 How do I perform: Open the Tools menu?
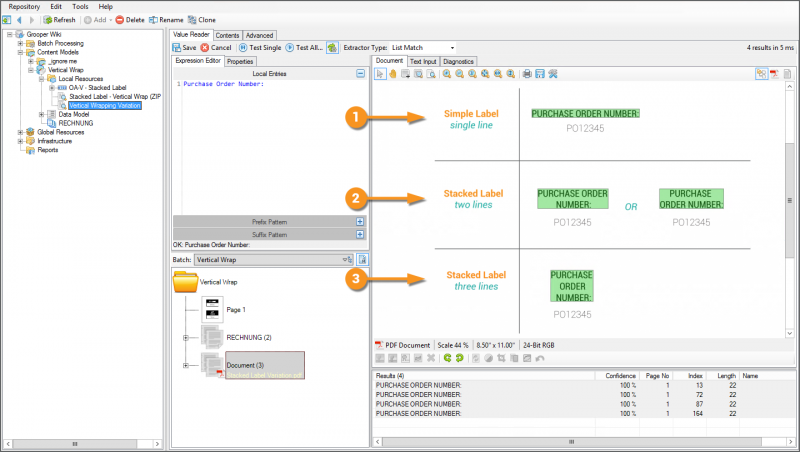pyautogui.click(x=80, y=6)
